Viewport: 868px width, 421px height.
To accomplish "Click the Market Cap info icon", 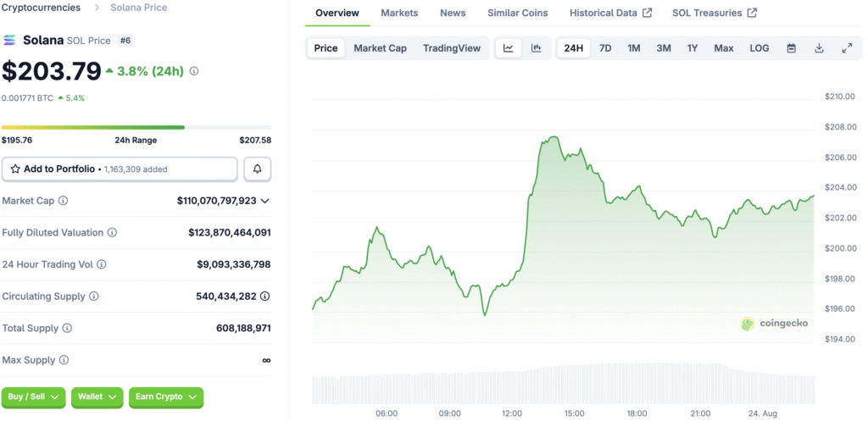I will pos(63,201).
